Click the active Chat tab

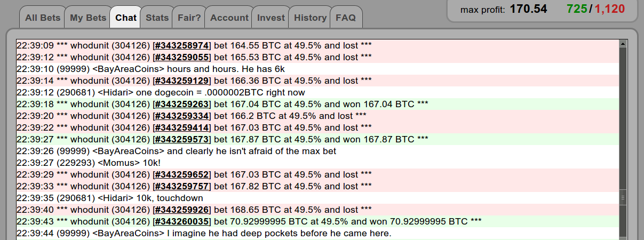(x=126, y=18)
